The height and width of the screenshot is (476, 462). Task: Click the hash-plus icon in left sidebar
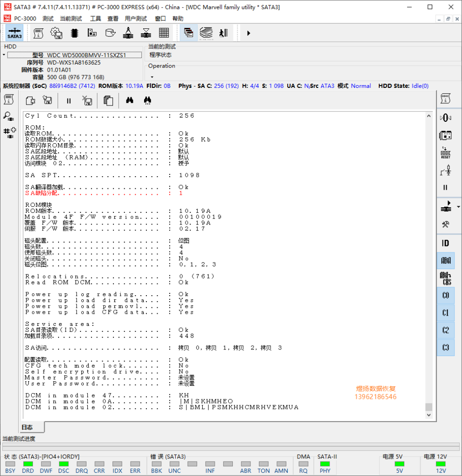tap(9, 132)
